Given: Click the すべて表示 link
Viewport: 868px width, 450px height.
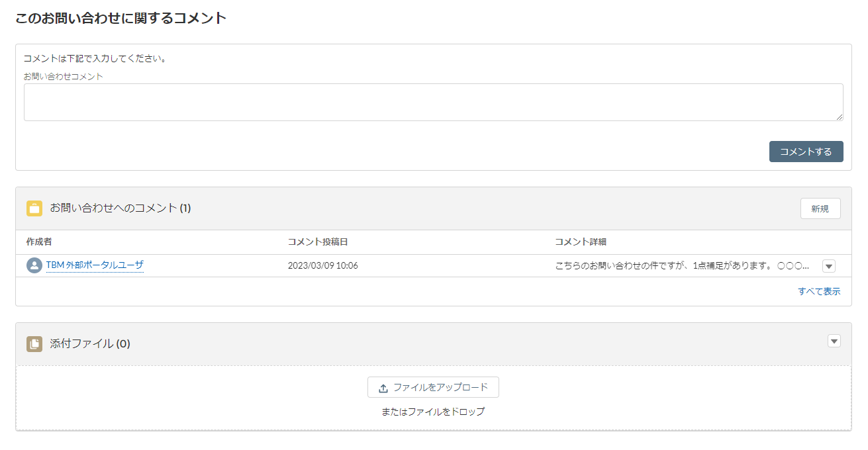Looking at the screenshot, I should [819, 291].
